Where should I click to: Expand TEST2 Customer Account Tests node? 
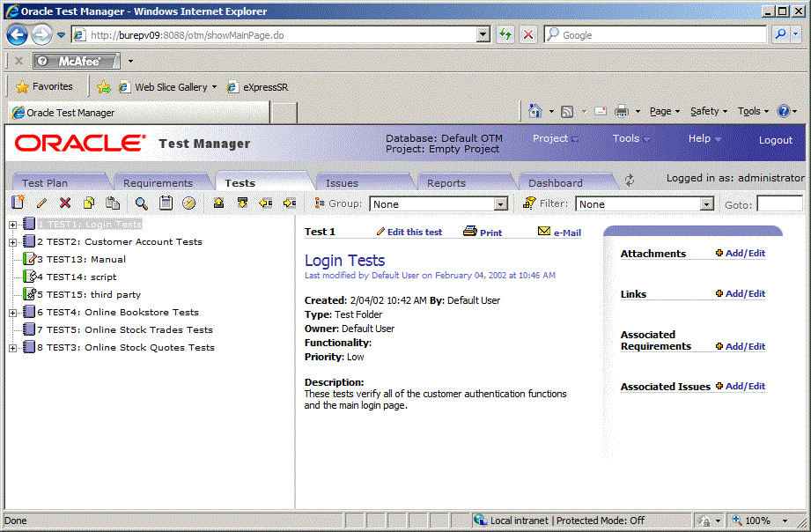coord(13,242)
